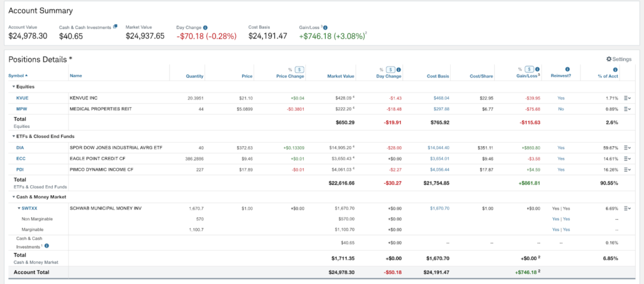Click the Reinvest 'No' value for MPW

pos(560,108)
